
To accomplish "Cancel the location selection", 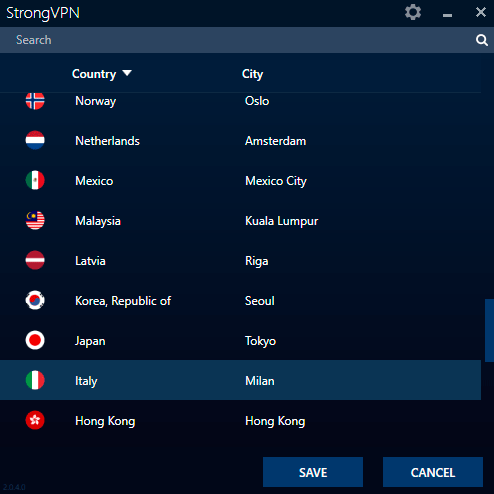I will tap(433, 472).
